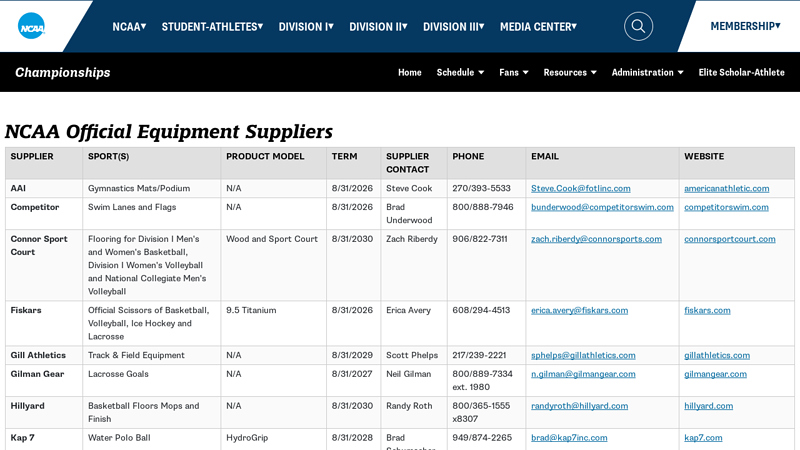The width and height of the screenshot is (800, 450).
Task: Click Water Polo Ball cell
Action: pos(152,439)
